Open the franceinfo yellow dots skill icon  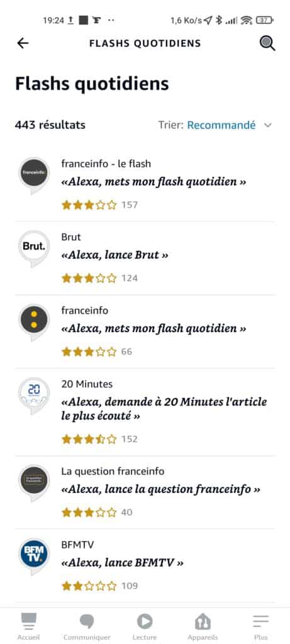[34, 322]
